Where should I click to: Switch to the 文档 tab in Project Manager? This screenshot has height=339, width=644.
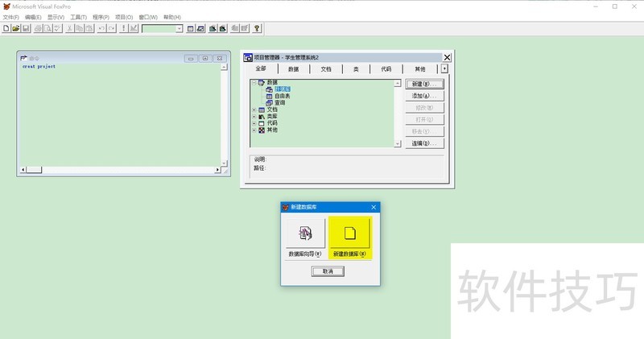[x=326, y=69]
